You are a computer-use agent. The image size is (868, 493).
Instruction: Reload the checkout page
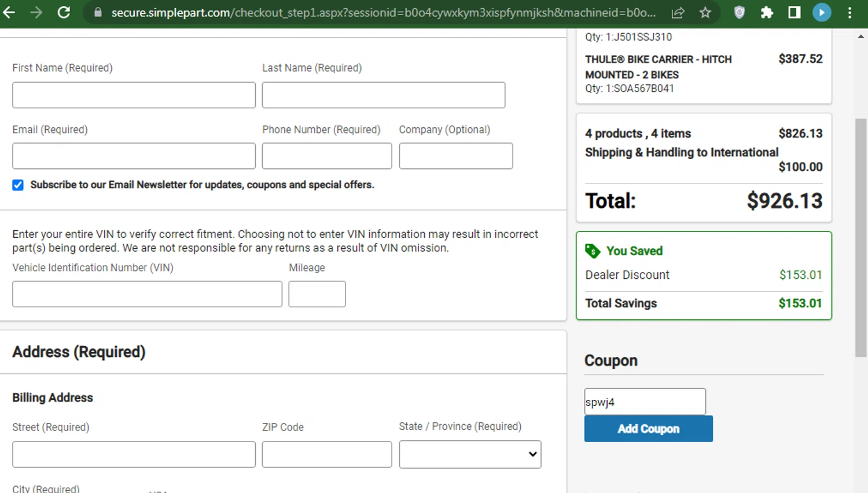click(64, 12)
